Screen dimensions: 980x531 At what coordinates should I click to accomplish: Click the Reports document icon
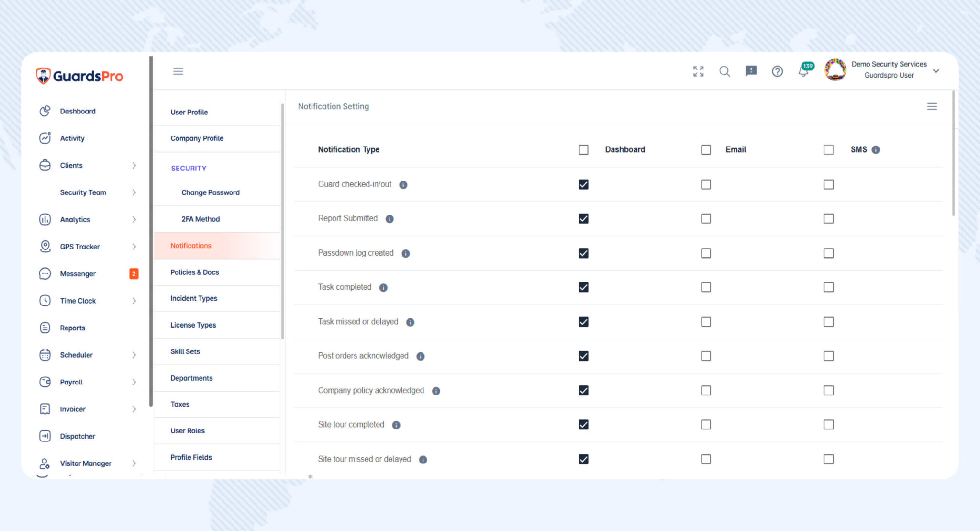(x=45, y=328)
